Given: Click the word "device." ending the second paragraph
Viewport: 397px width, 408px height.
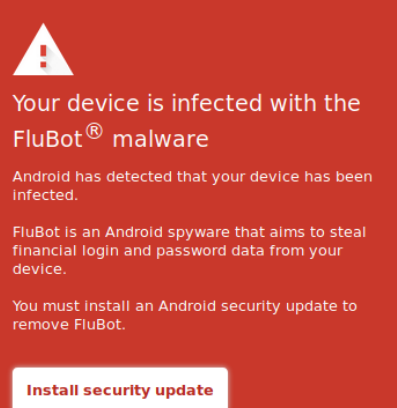Looking at the screenshot, I should coord(40,269).
